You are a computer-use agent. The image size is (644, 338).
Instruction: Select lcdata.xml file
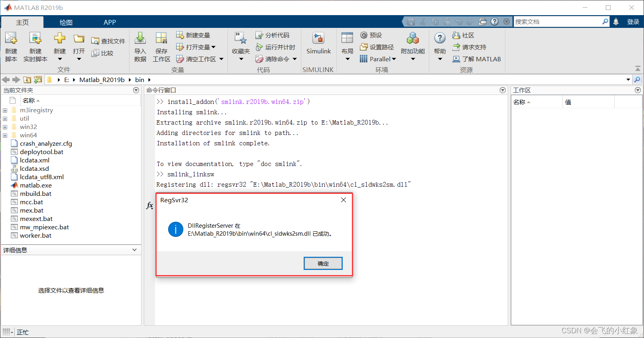pos(35,160)
